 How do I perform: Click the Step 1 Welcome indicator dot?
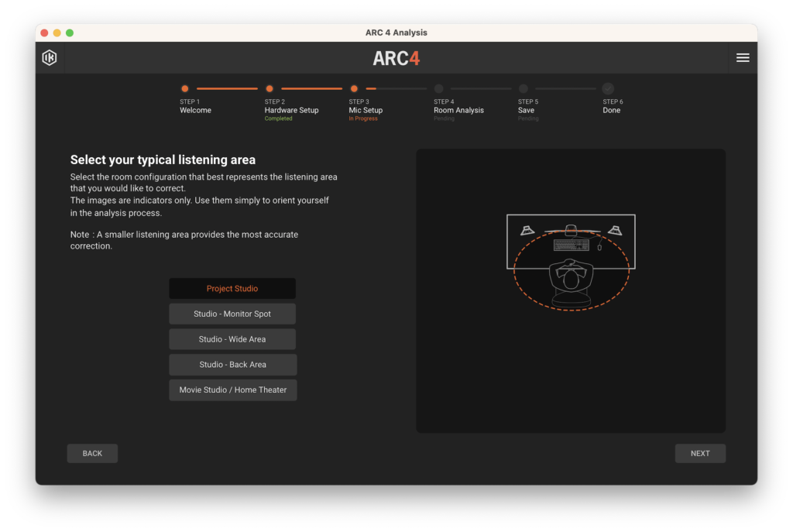[184, 89]
